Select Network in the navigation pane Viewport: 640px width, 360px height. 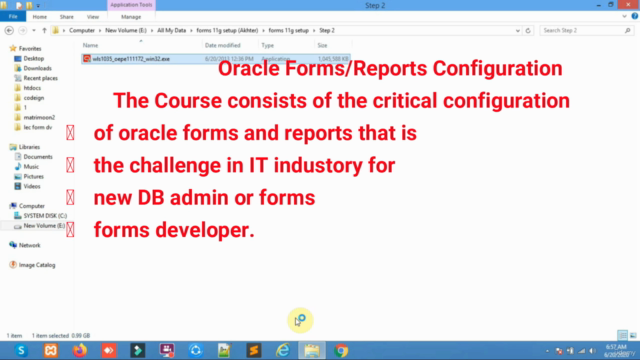[29, 245]
